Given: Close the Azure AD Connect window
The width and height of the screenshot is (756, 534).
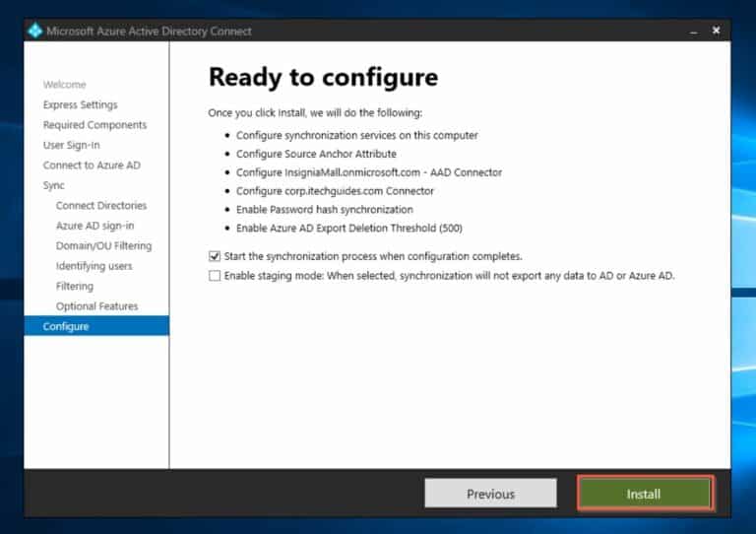Looking at the screenshot, I should (x=716, y=31).
